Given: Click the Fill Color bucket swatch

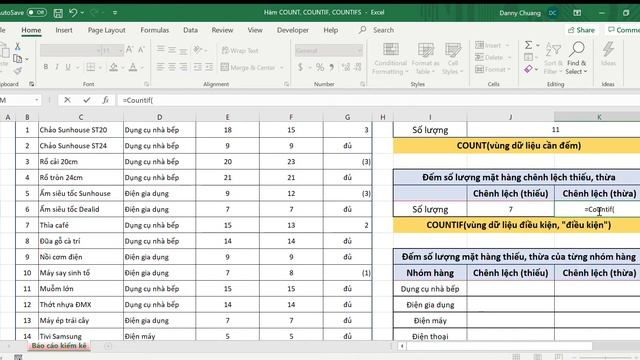Looking at the screenshot, I should tap(113, 67).
